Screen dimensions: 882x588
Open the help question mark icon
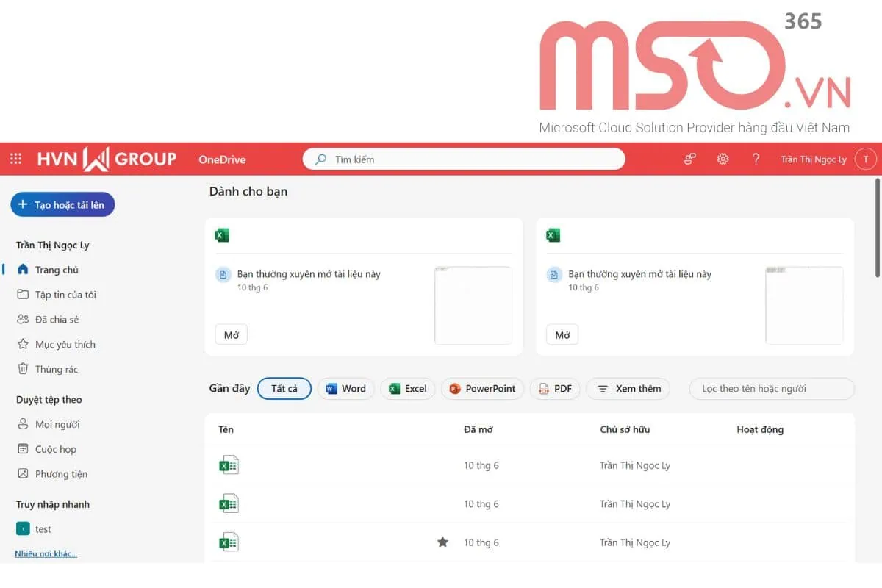click(x=756, y=159)
